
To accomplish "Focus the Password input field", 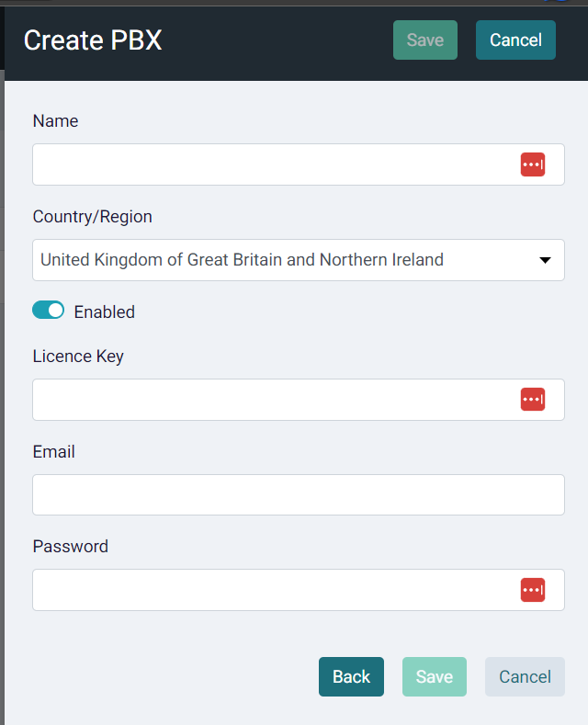I will pos(299,590).
